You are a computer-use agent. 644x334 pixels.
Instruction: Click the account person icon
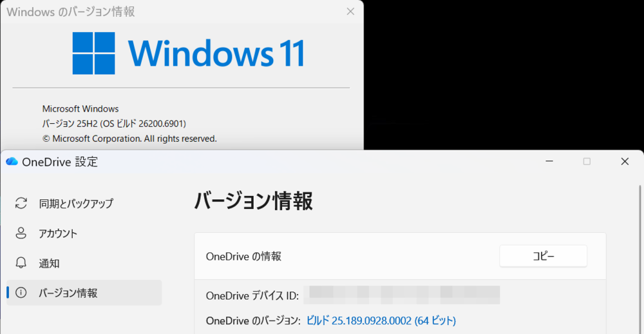21,233
